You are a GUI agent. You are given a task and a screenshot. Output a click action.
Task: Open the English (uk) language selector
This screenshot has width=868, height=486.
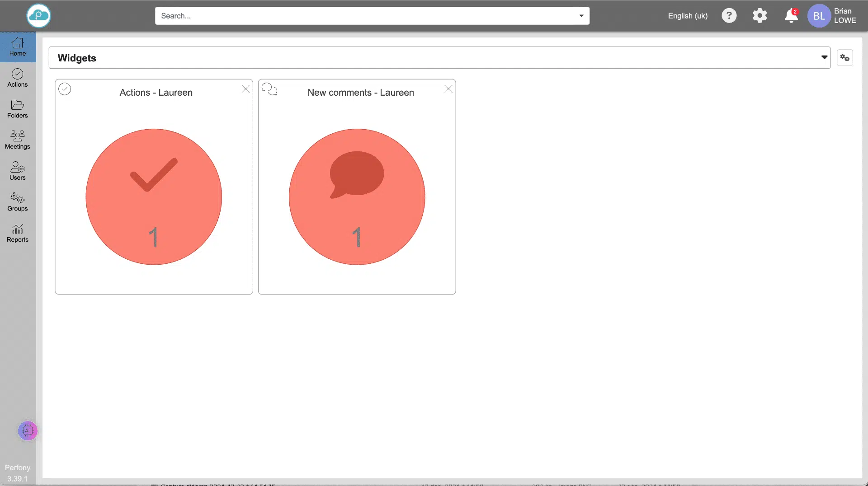(x=688, y=16)
